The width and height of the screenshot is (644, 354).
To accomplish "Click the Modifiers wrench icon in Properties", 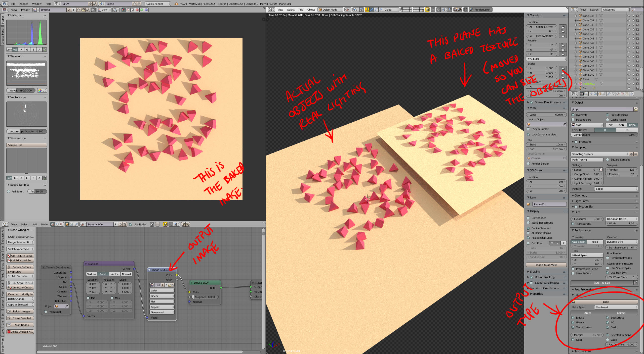I will (x=609, y=93).
